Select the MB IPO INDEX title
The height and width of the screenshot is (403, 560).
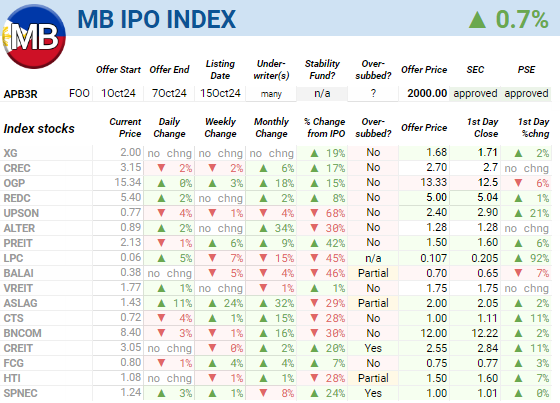(157, 19)
